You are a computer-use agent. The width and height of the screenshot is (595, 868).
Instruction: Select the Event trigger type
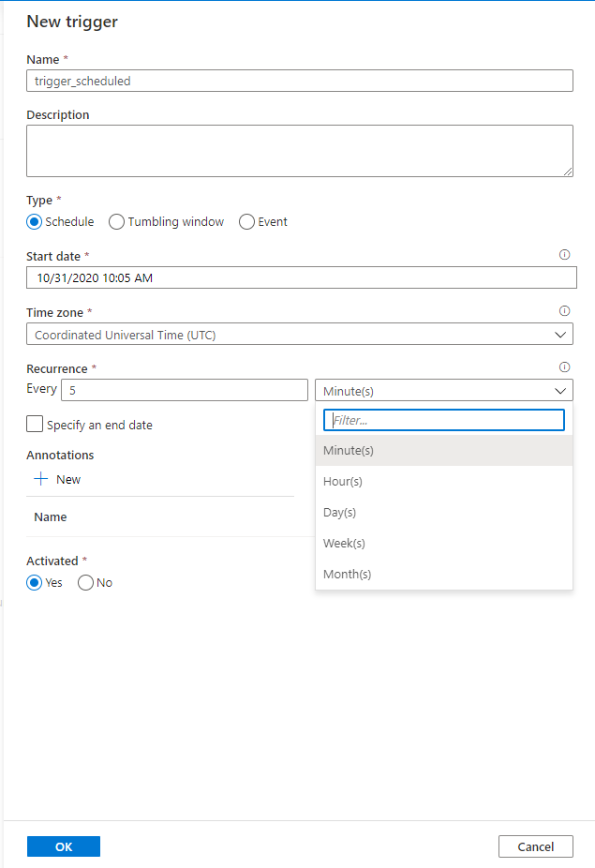247,222
